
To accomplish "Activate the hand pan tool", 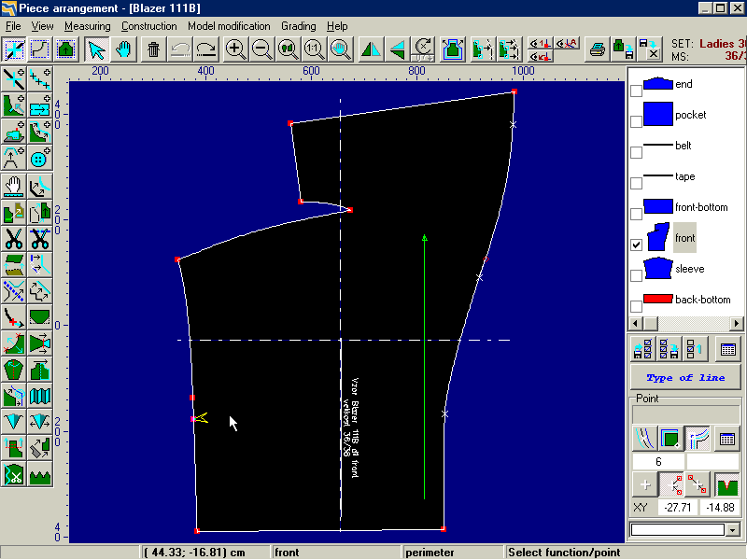I will [x=123, y=49].
